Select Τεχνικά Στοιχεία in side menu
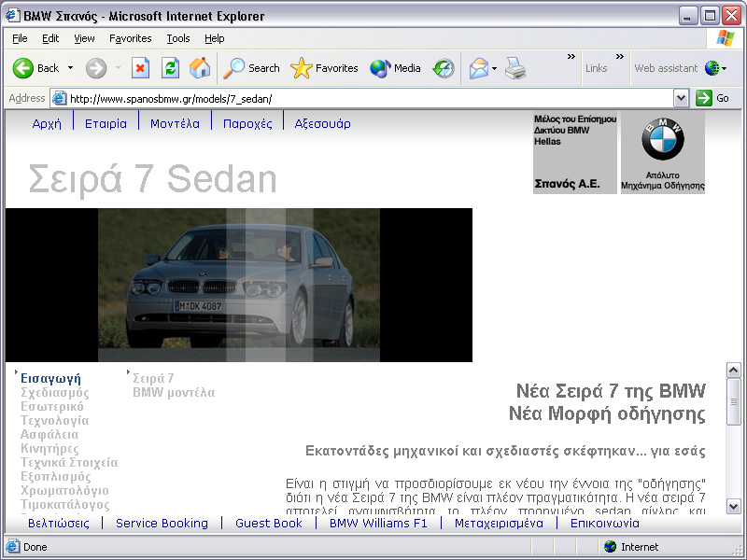747x560 pixels. tap(69, 462)
